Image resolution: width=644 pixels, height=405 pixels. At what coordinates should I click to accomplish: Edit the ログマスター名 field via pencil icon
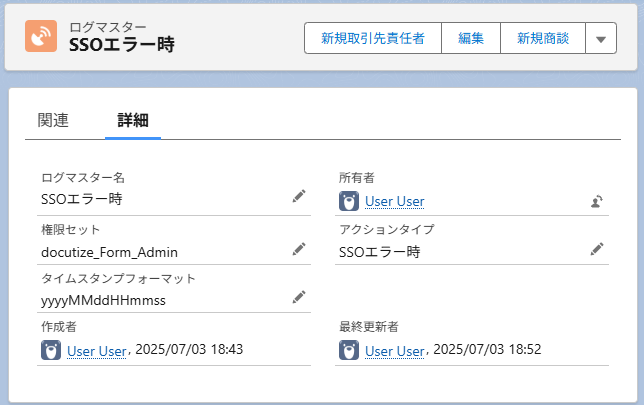298,197
